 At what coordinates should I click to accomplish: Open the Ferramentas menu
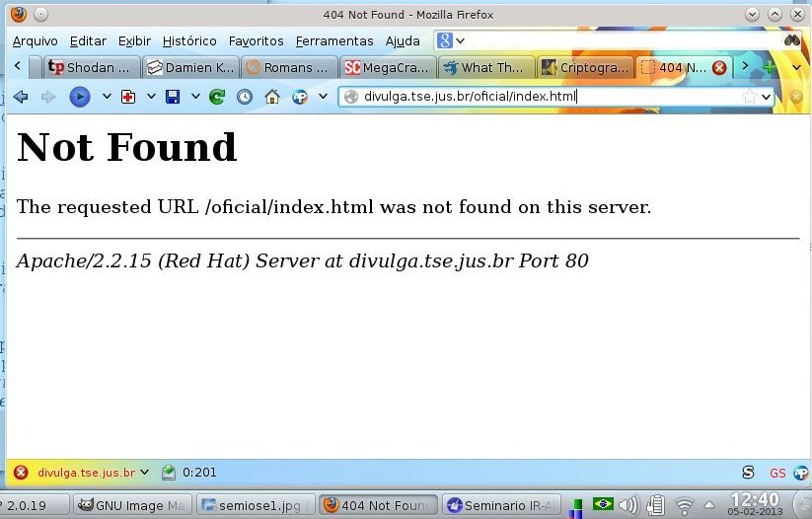tap(334, 41)
